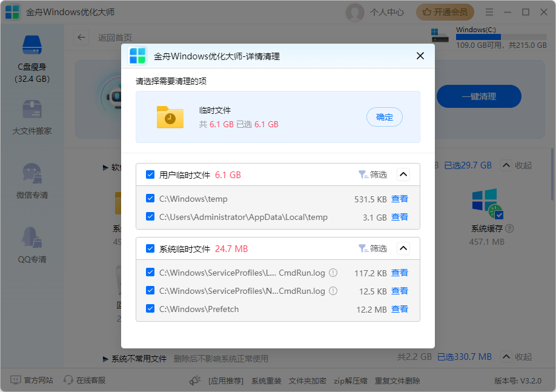The width and height of the screenshot is (556, 392).
Task: Collapse the 用户临时文件 group with its chevron
Action: coord(403,174)
